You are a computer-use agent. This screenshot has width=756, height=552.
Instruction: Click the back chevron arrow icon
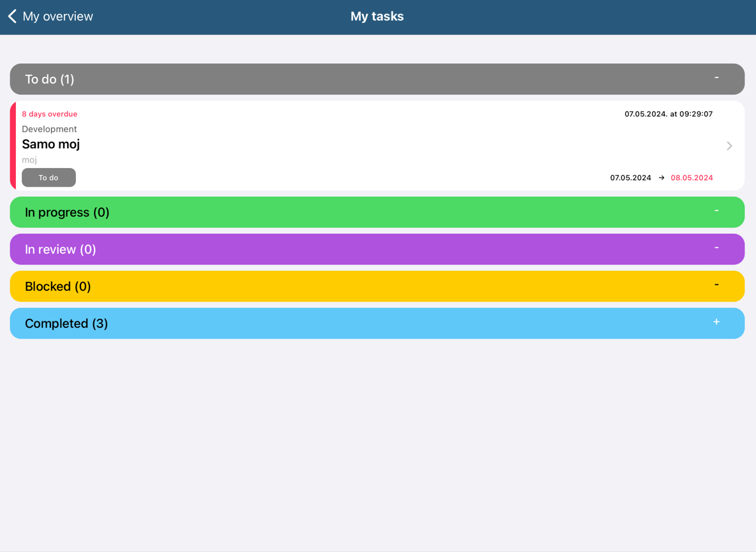click(x=12, y=16)
